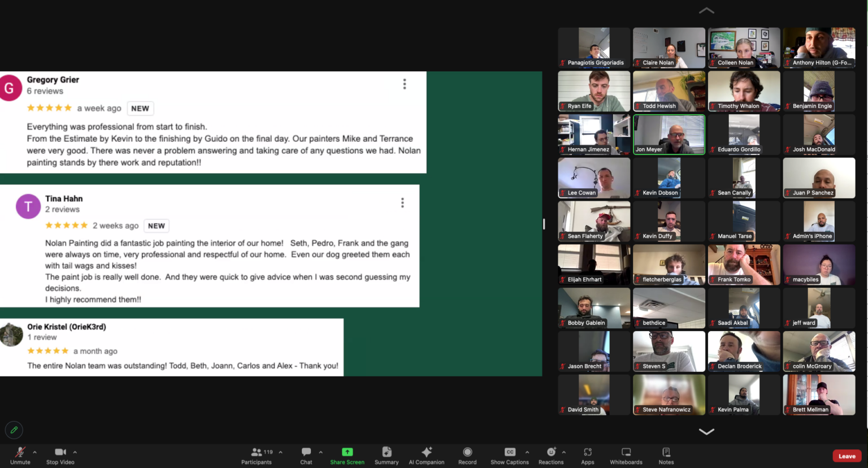Select Jon Meyer's video thumbnail
Viewport: 868px width, 468px height.
(669, 135)
